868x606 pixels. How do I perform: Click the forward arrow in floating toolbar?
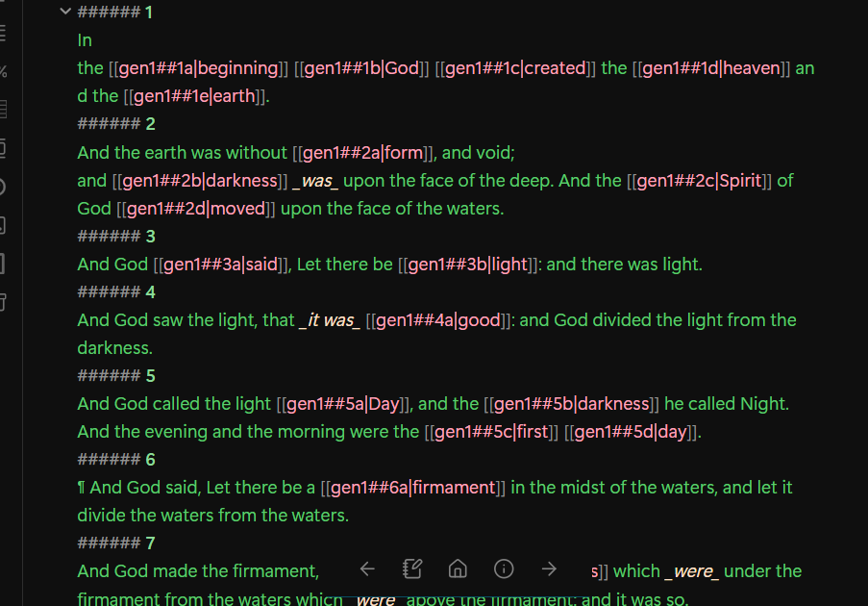pyautogui.click(x=549, y=568)
